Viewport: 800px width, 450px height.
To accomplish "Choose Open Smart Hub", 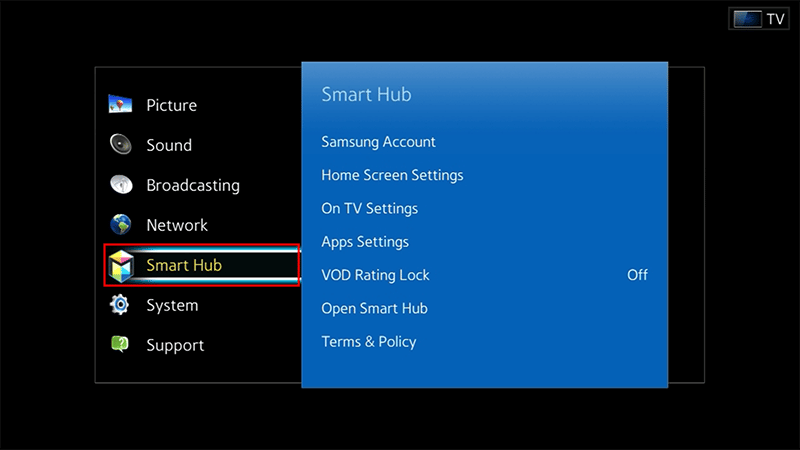I will [x=374, y=308].
